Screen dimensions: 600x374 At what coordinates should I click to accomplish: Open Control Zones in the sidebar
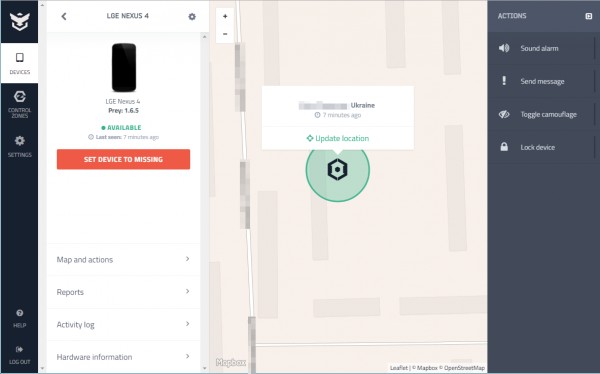tap(20, 104)
